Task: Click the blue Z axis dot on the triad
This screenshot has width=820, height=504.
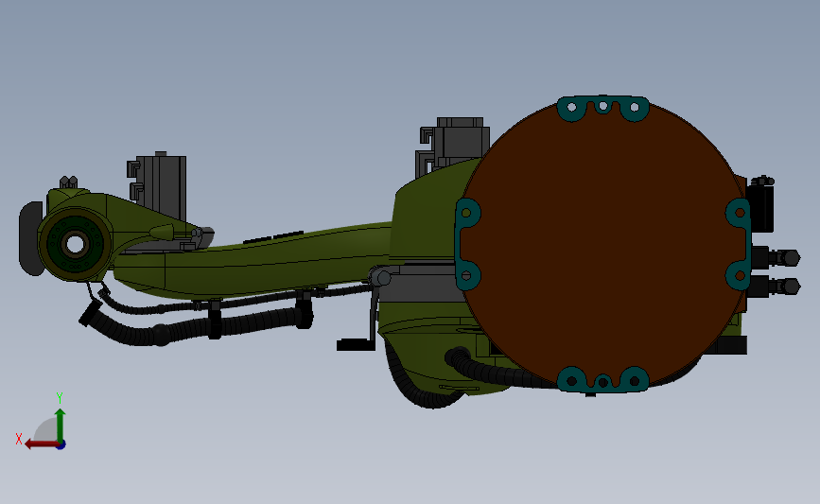Action: pyautogui.click(x=61, y=445)
